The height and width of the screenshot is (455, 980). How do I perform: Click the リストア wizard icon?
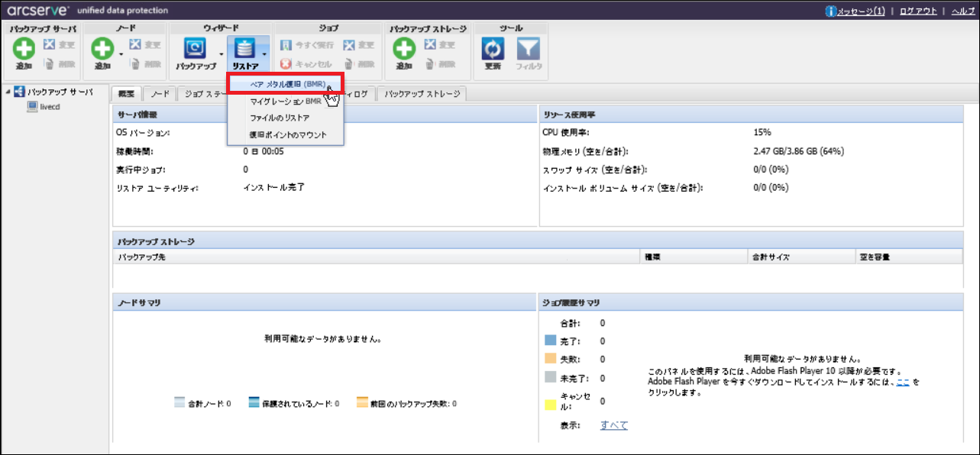tap(246, 50)
